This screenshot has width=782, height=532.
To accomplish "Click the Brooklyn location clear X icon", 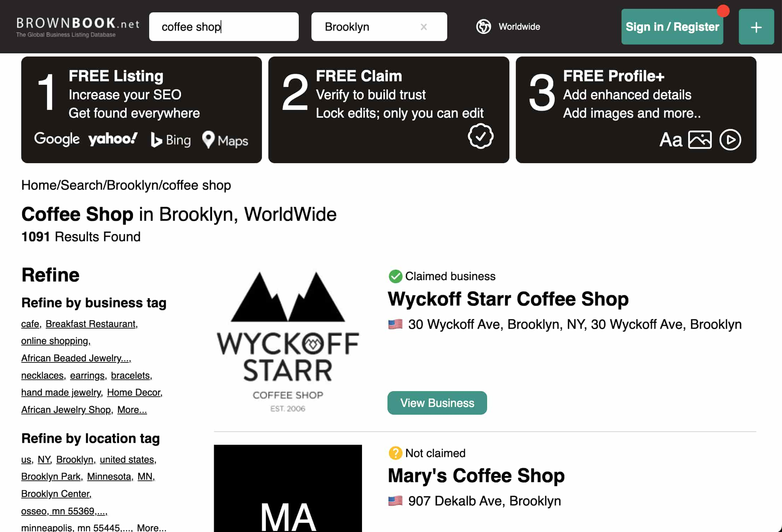I will 424,26.
